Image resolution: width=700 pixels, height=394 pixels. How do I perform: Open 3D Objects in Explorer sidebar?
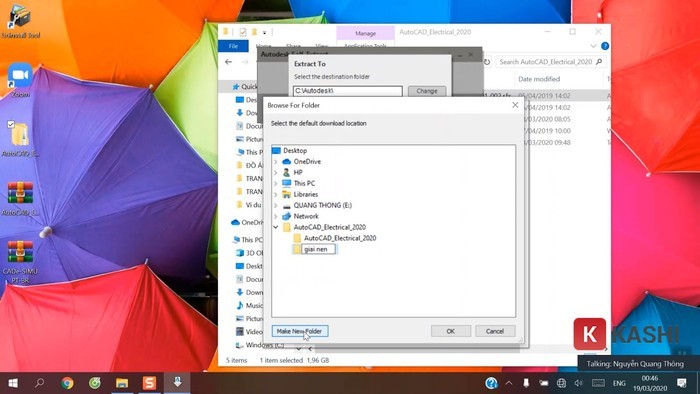pyautogui.click(x=249, y=253)
